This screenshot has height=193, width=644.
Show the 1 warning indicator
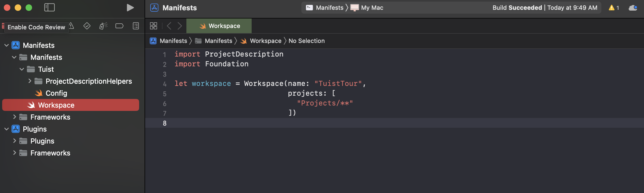[x=614, y=8]
